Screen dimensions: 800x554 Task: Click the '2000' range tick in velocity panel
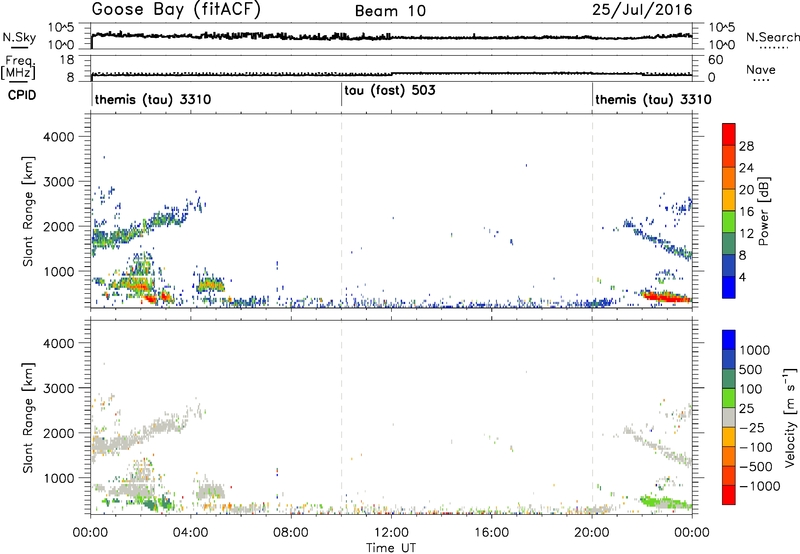pyautogui.click(x=59, y=433)
